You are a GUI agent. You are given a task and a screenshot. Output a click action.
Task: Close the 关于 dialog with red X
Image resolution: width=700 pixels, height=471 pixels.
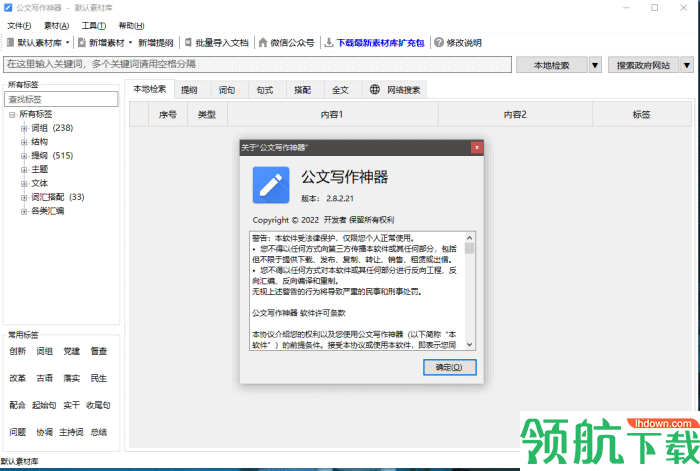tap(477, 147)
